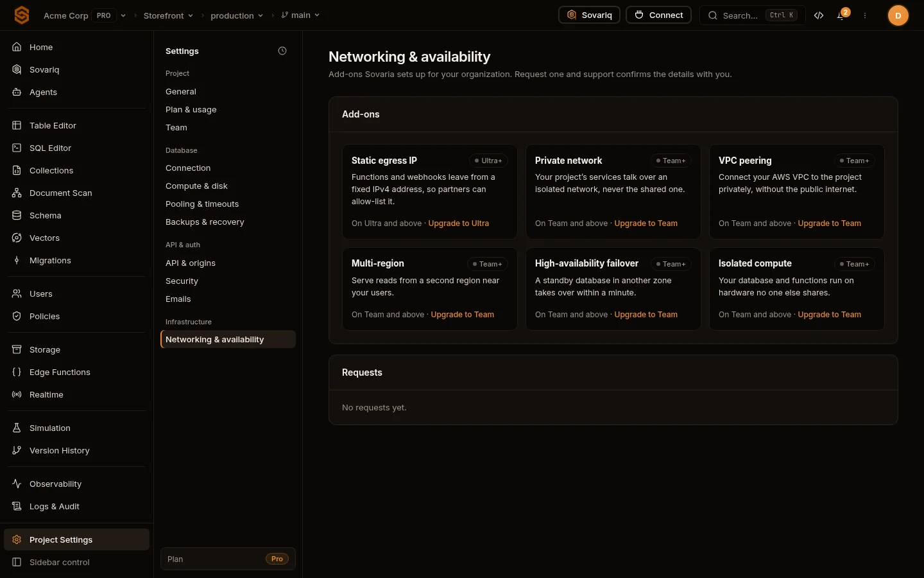Click the Search input field
Image resolution: width=924 pixels, height=578 pixels.
pyautogui.click(x=752, y=15)
